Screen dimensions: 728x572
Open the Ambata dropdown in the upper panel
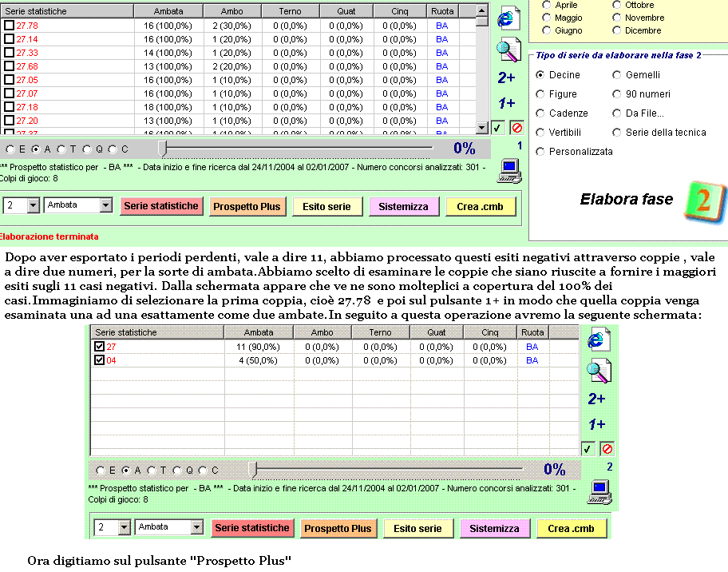pyautogui.click(x=106, y=205)
